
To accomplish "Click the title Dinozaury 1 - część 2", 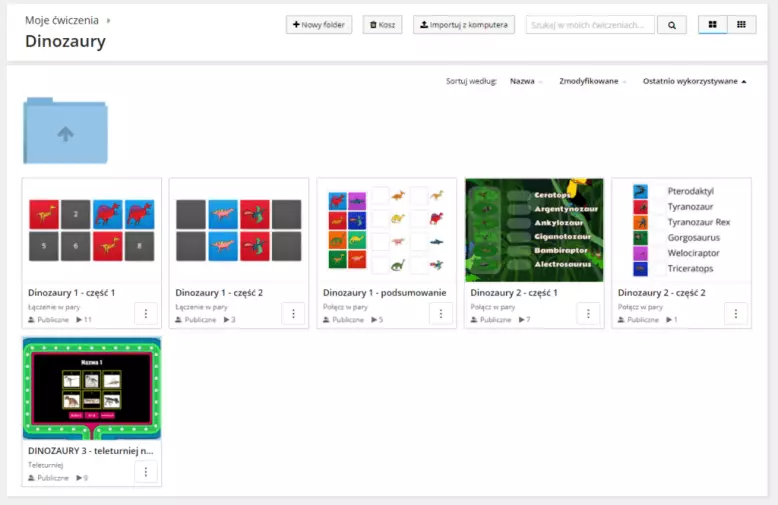I will coord(219,293).
